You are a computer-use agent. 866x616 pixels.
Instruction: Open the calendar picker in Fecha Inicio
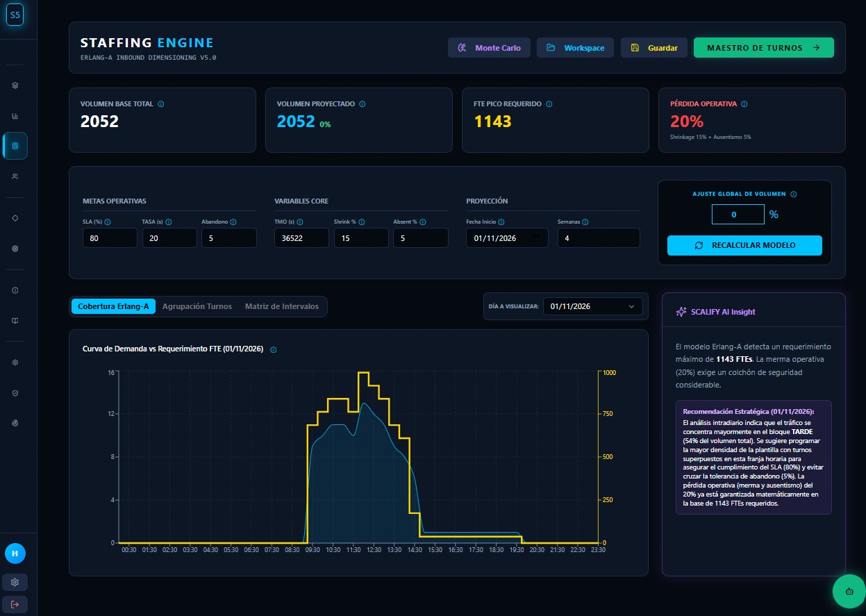coord(535,238)
